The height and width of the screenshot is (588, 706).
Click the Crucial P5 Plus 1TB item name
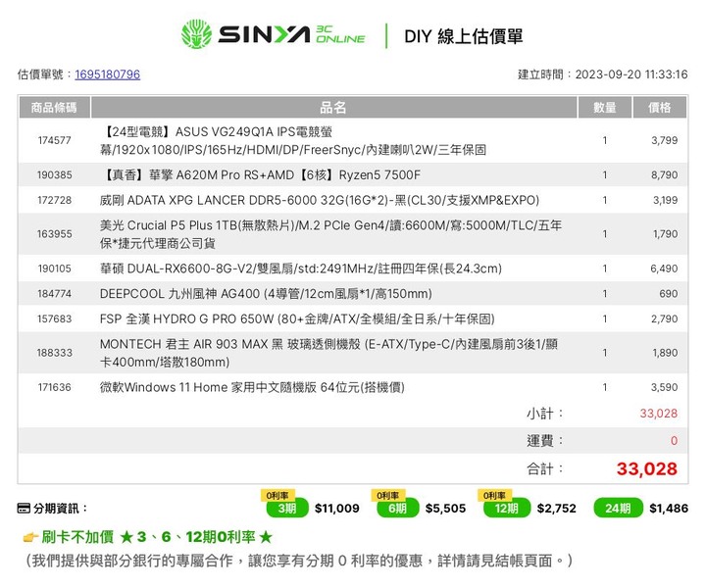click(330, 234)
